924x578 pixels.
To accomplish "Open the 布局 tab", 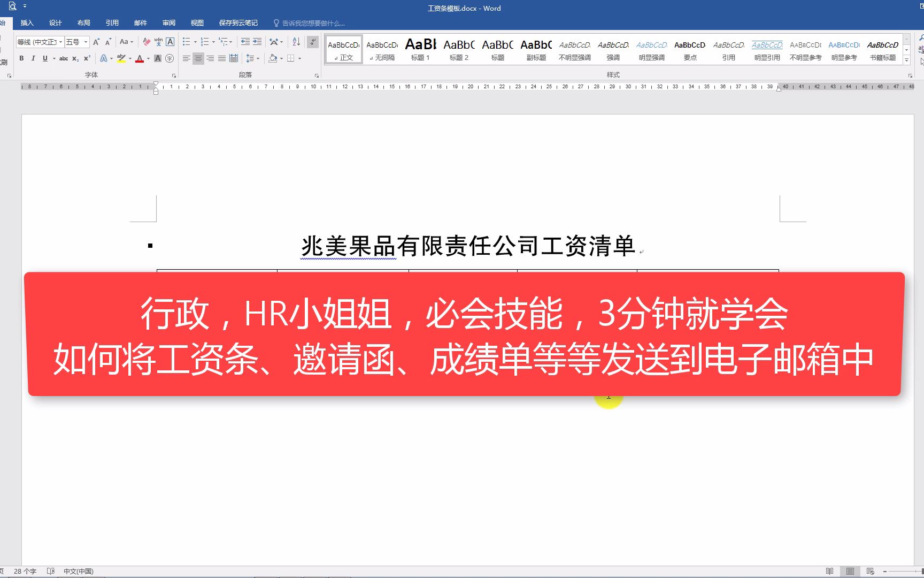I will pyautogui.click(x=84, y=23).
